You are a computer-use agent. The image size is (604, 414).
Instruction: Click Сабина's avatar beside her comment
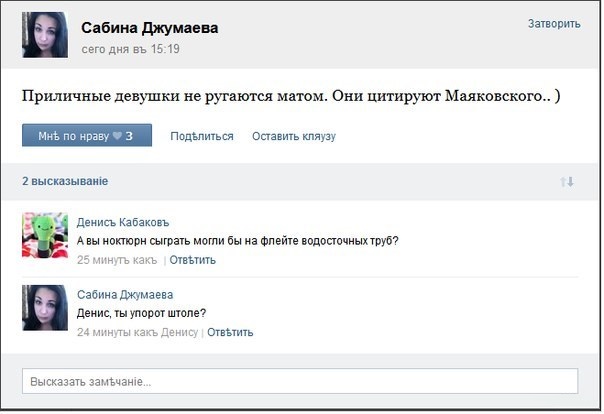click(x=45, y=308)
